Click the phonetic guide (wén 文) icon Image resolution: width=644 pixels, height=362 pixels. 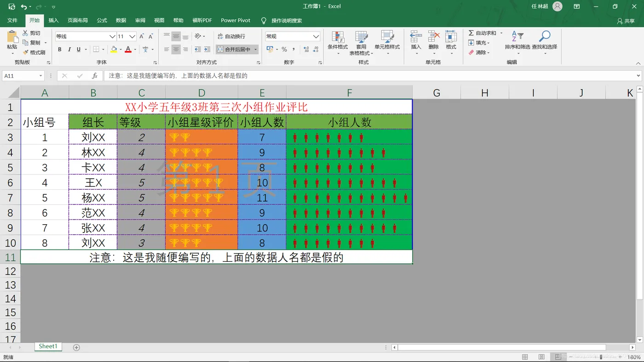145,49
